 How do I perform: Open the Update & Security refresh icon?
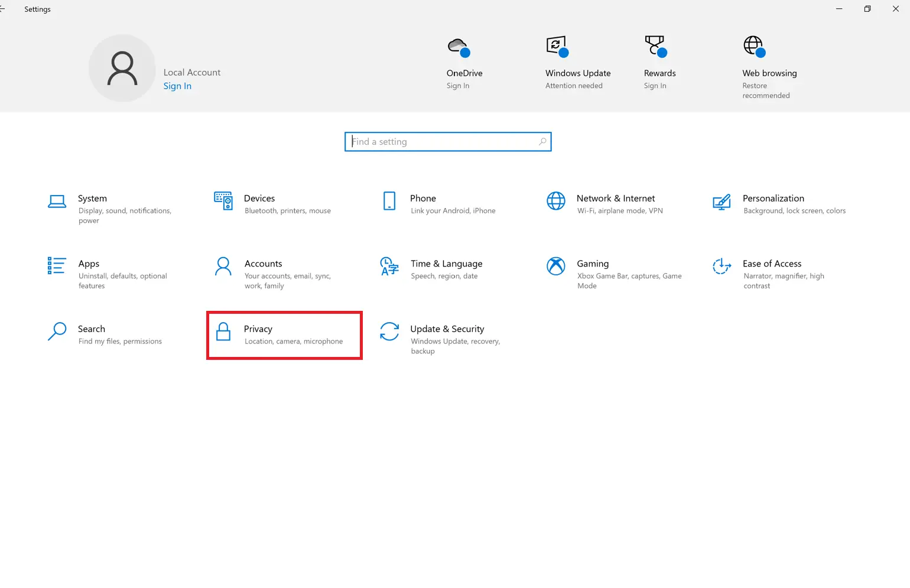[x=389, y=332]
